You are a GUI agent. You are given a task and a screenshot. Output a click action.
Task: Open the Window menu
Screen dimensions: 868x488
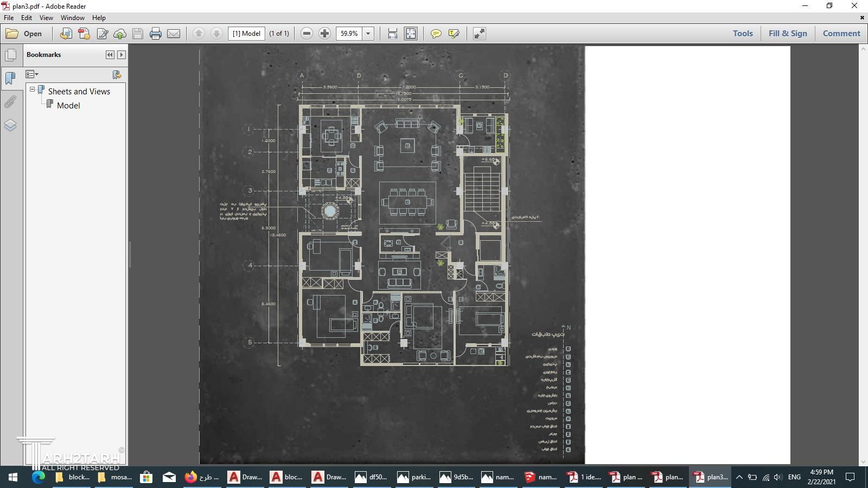click(x=72, y=18)
